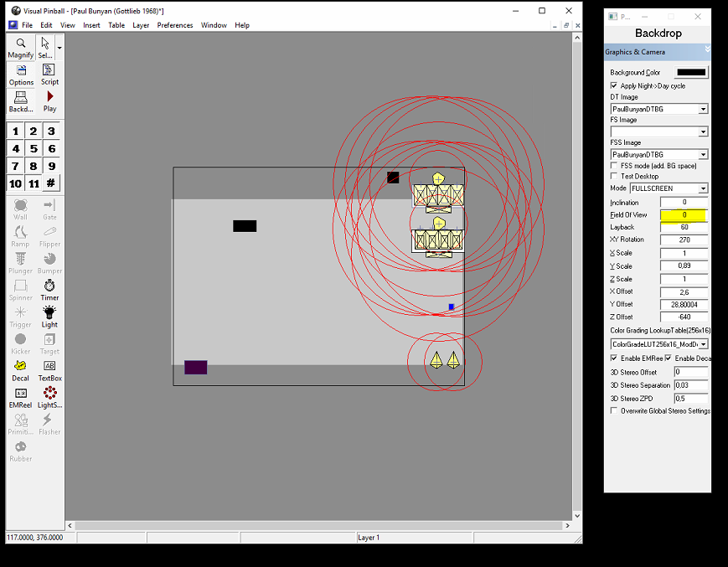The image size is (728, 567).
Task: Activate the Select pointer tool
Action: 45,49
